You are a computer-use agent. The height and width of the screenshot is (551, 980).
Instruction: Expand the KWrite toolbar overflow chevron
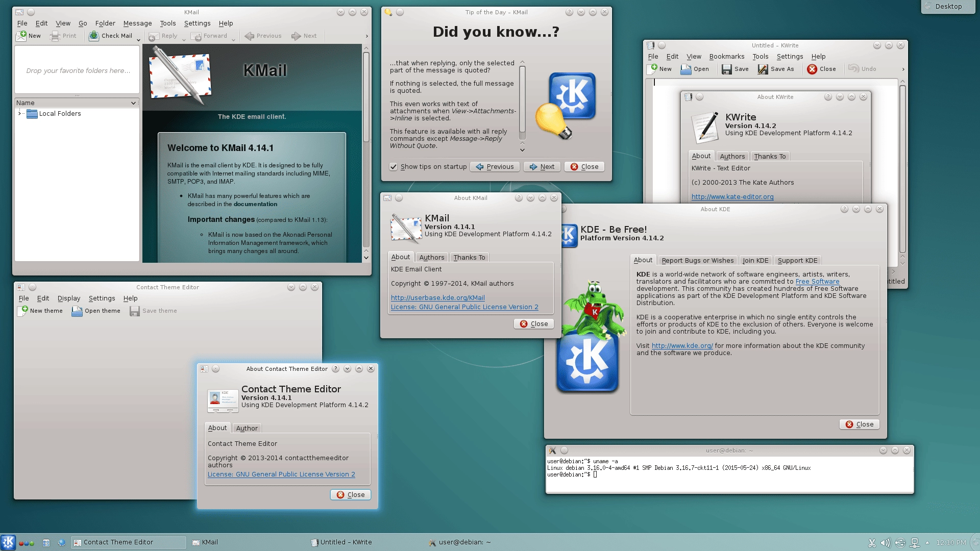(903, 69)
